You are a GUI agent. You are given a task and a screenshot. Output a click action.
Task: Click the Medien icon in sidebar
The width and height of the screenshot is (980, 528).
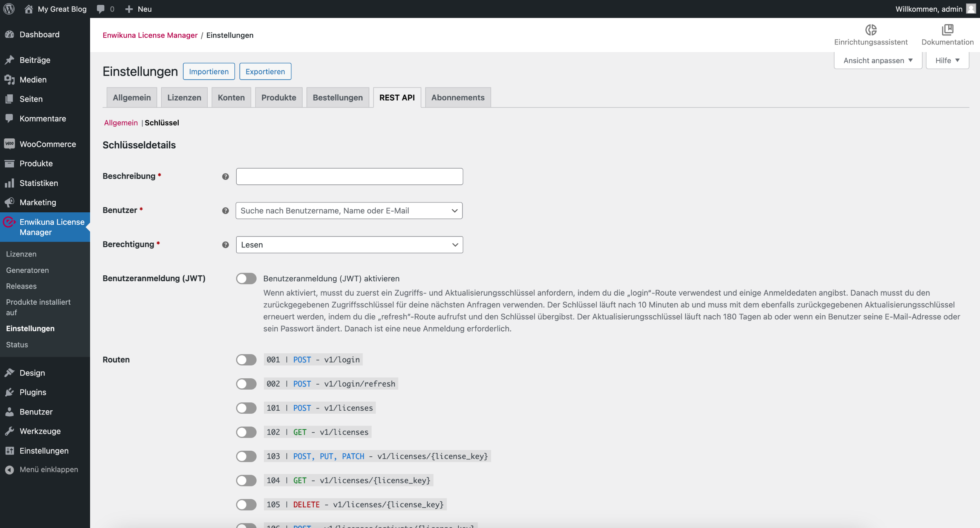click(x=9, y=80)
